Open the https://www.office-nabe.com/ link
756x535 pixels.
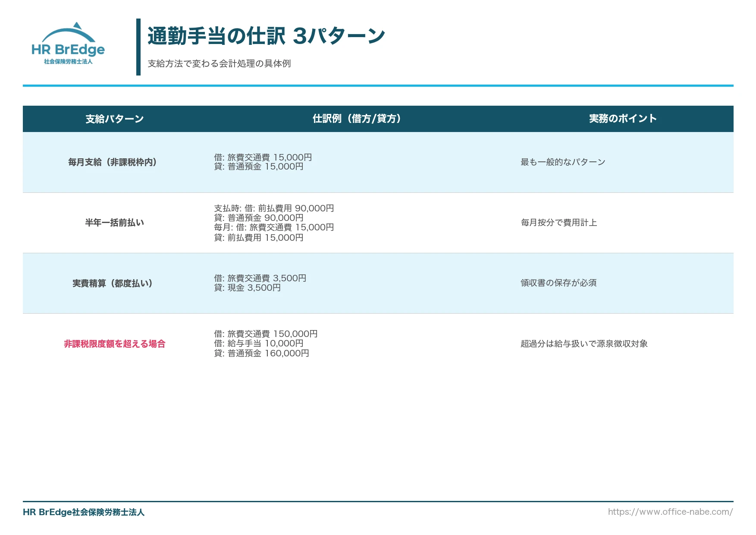tap(670, 512)
